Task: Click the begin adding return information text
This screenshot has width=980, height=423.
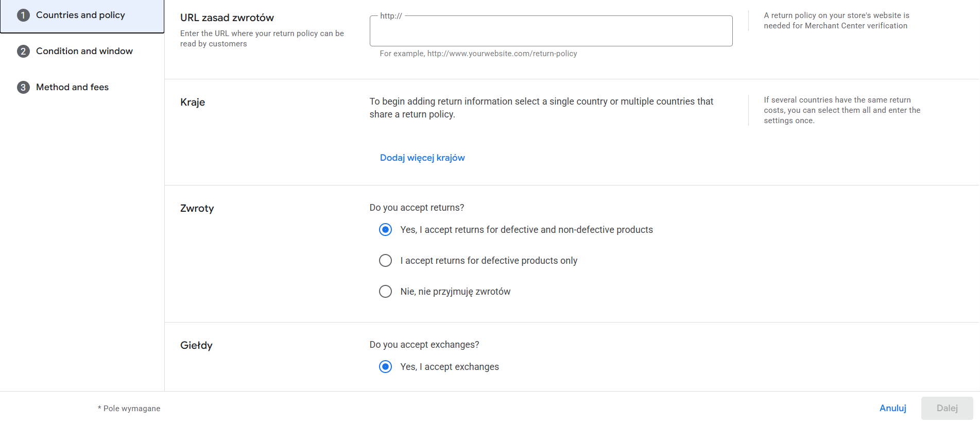Action: point(541,108)
